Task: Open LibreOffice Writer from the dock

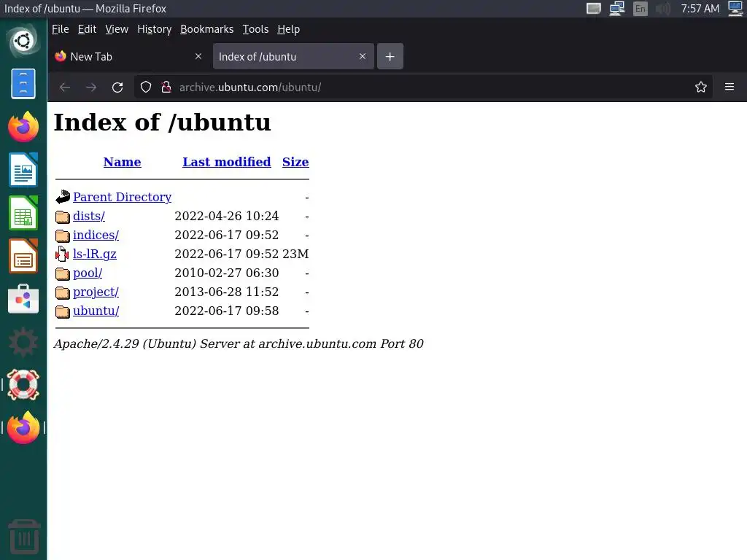Action: coord(23,169)
